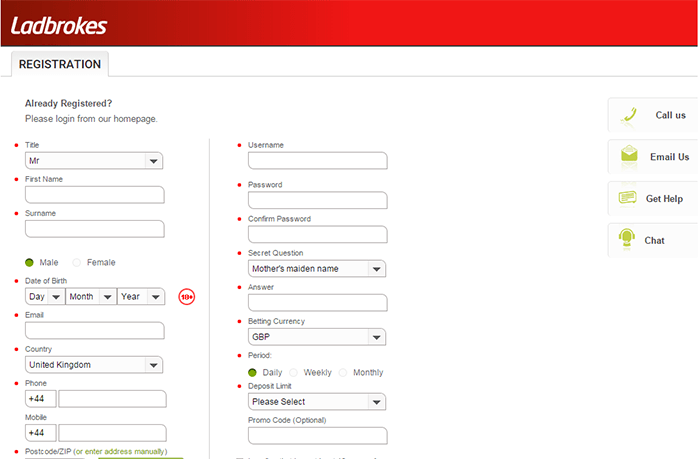Screen dimensions: 699x459
Task: Choose the Daily period option
Action: (x=252, y=373)
